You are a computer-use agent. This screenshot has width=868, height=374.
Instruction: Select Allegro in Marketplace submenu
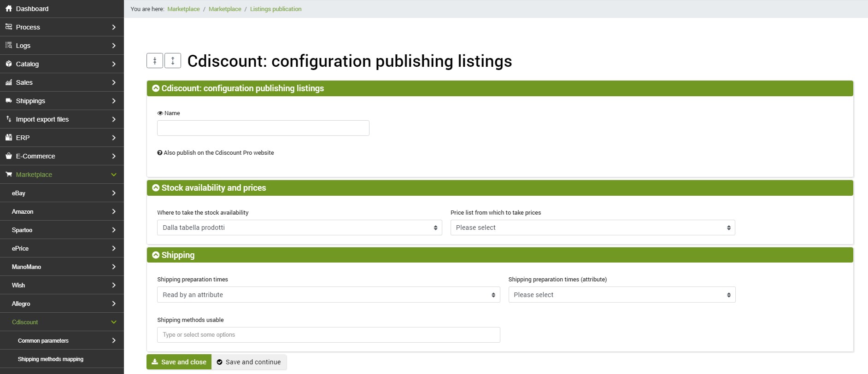click(x=62, y=304)
